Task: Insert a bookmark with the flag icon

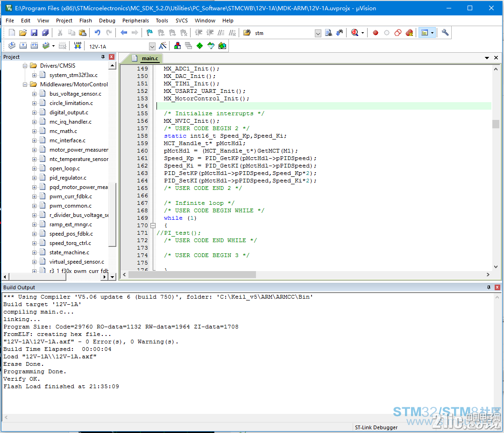Action: 149,33
